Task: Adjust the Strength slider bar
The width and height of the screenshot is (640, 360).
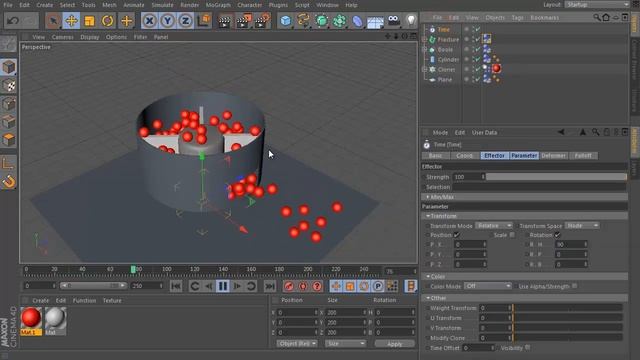Action: tap(556, 177)
